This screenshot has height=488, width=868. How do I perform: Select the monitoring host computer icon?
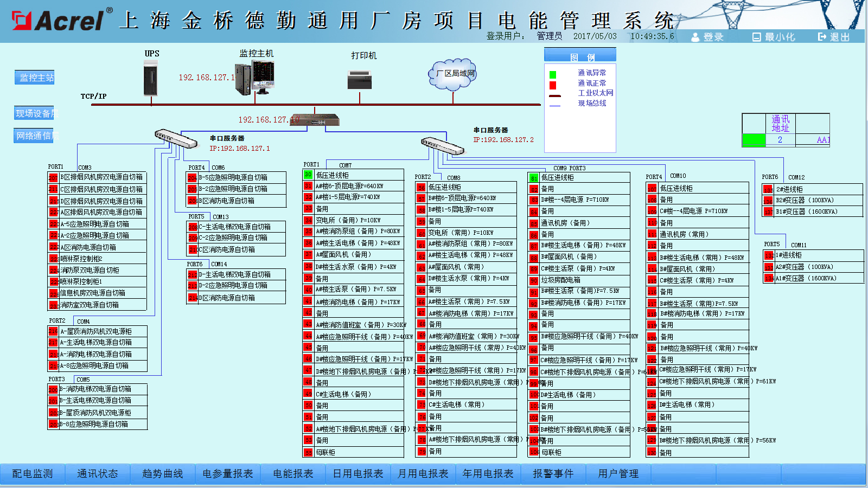[255, 77]
